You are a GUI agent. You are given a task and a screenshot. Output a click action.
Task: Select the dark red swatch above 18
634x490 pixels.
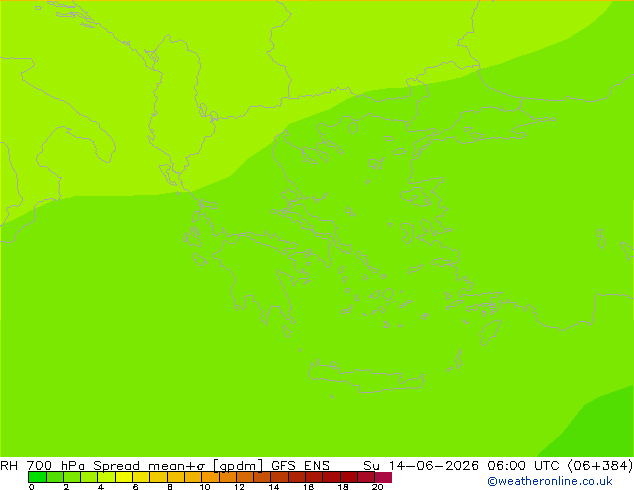click(x=349, y=477)
